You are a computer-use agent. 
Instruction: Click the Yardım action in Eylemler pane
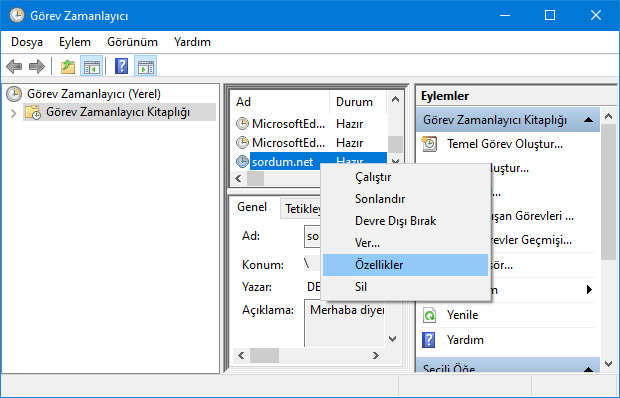(465, 340)
